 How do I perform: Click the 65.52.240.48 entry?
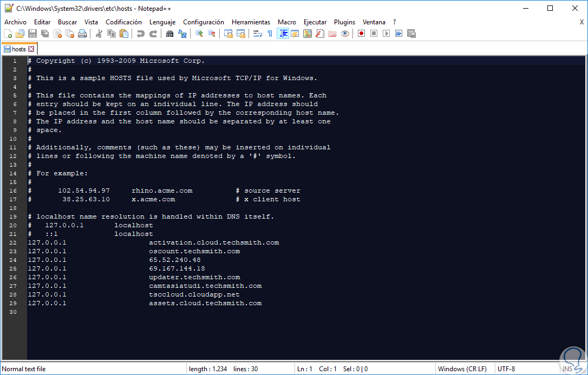175,260
